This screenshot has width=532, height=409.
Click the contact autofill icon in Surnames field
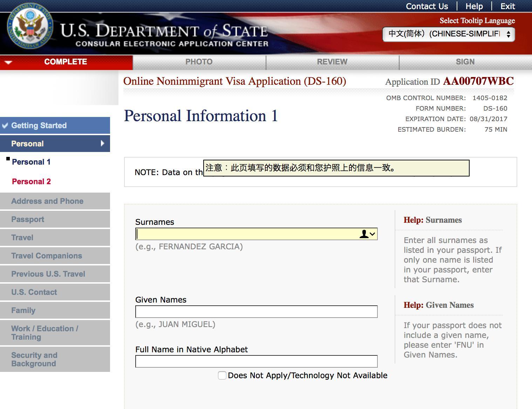pos(367,234)
